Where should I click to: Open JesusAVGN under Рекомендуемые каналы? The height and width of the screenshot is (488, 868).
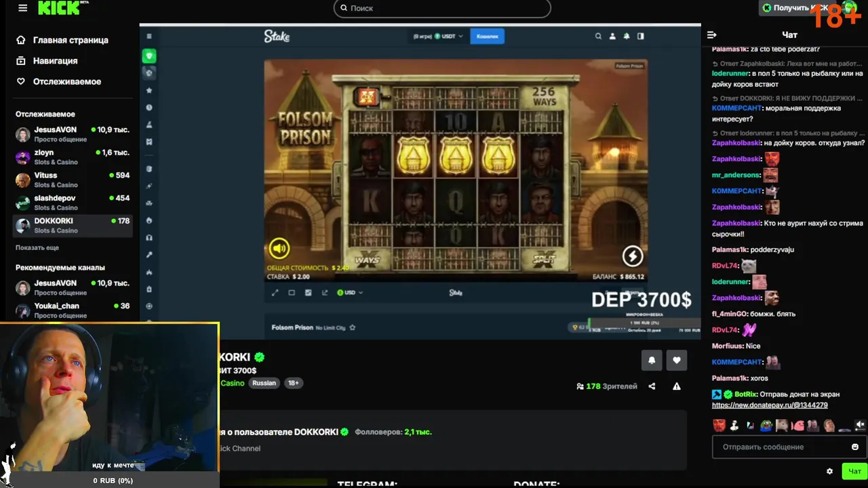[x=73, y=288]
